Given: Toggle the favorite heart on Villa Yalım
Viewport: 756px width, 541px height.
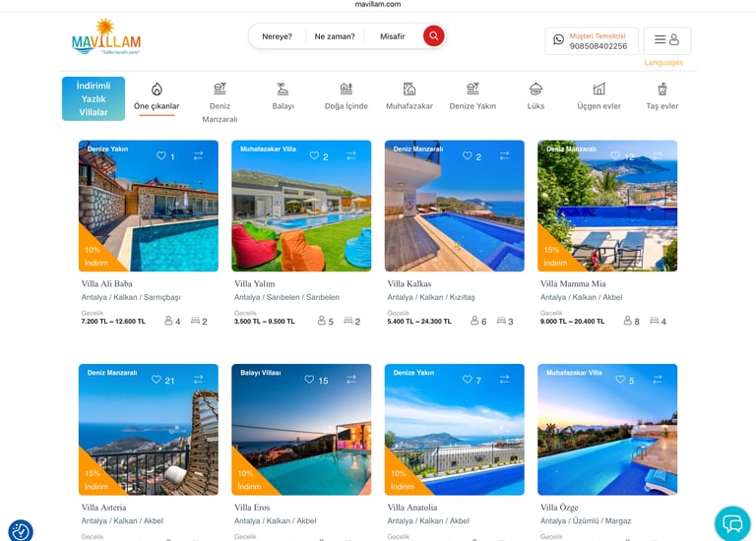Looking at the screenshot, I should [314, 156].
